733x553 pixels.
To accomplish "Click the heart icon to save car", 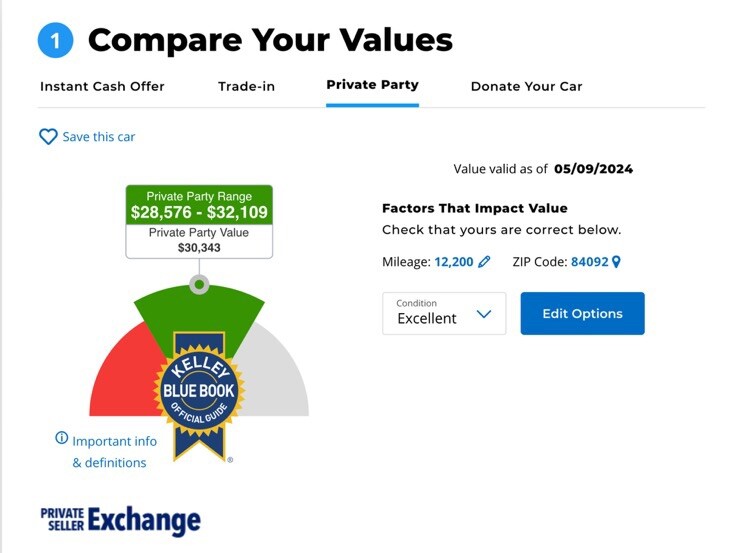I will (48, 137).
